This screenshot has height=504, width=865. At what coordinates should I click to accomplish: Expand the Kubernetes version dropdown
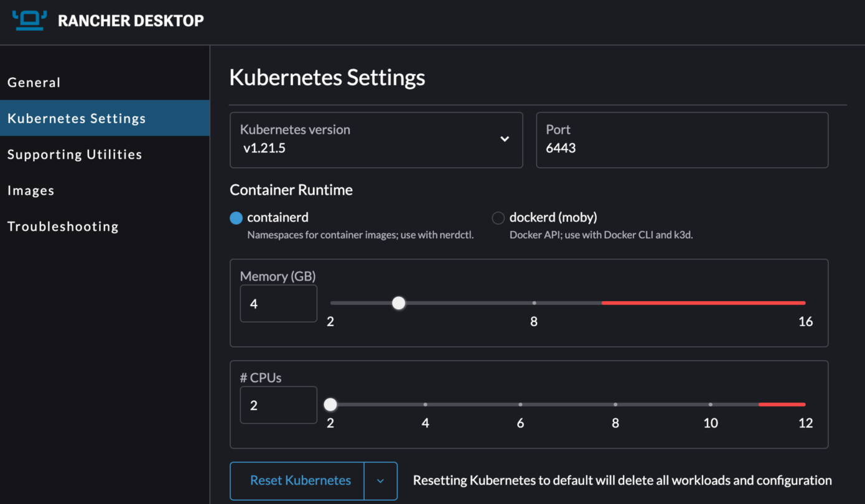coord(376,140)
